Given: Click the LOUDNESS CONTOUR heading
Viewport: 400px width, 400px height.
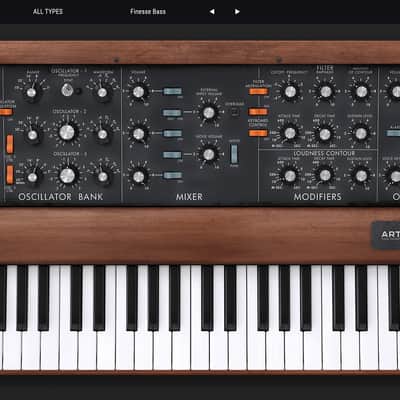Looking at the screenshot, I should tap(324, 154).
